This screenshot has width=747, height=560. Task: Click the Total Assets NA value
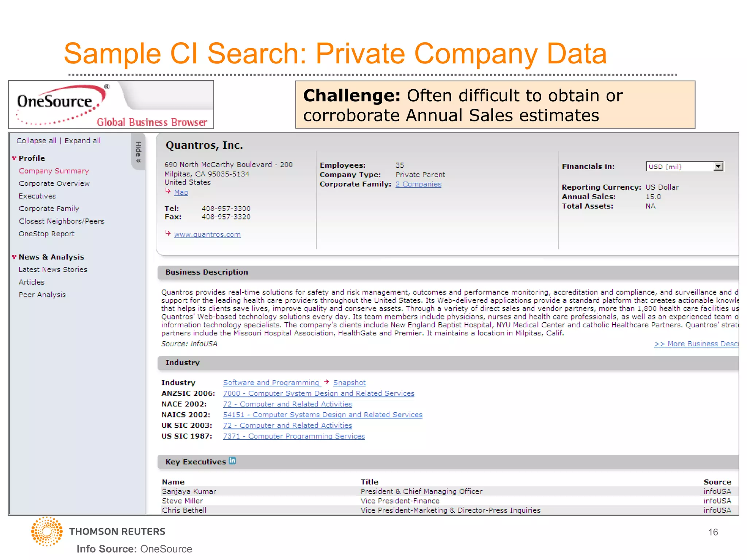(x=650, y=206)
